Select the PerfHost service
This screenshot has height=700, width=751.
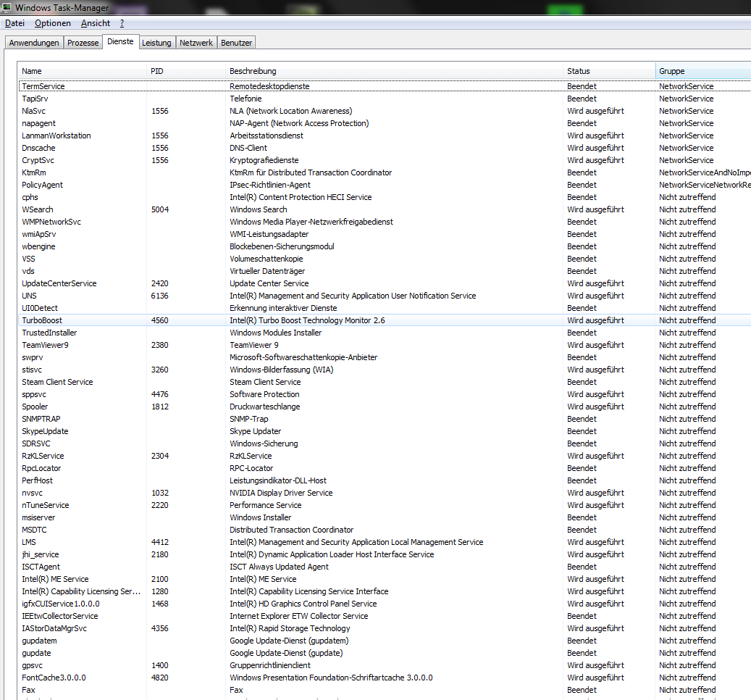tap(385, 480)
